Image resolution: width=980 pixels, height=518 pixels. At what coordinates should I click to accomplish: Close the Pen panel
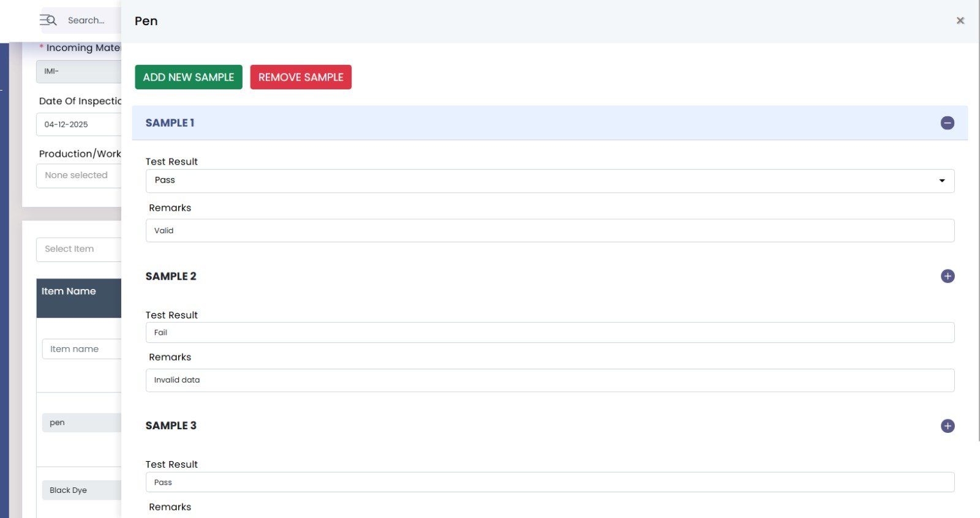click(960, 21)
